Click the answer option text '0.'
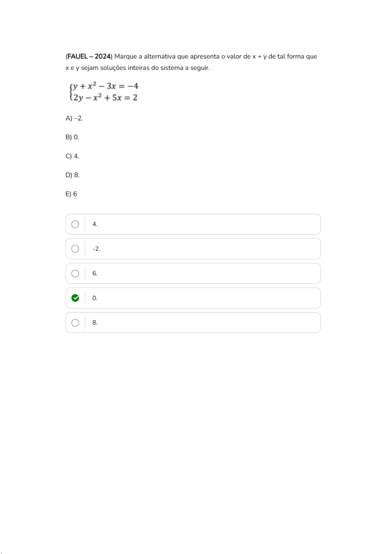The width and height of the screenshot is (392, 554). pos(95,298)
